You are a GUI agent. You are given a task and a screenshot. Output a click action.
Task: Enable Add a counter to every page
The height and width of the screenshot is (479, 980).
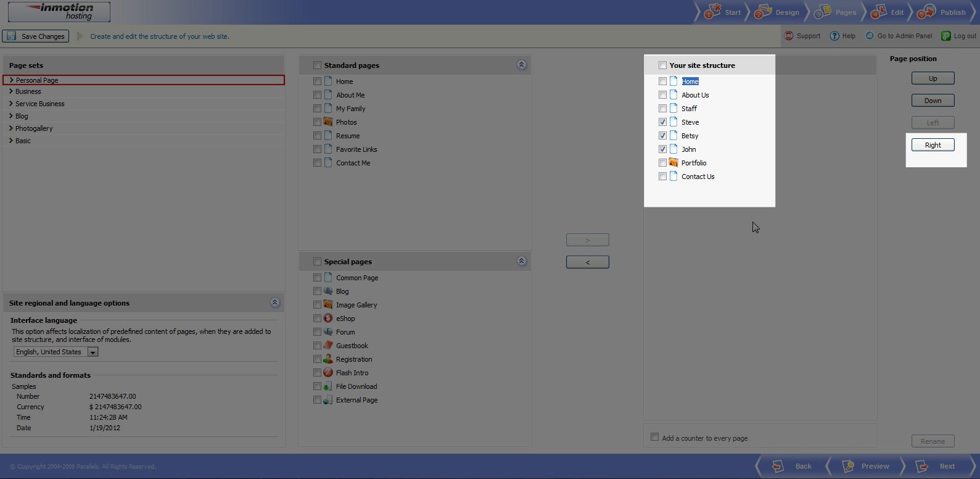(x=654, y=437)
